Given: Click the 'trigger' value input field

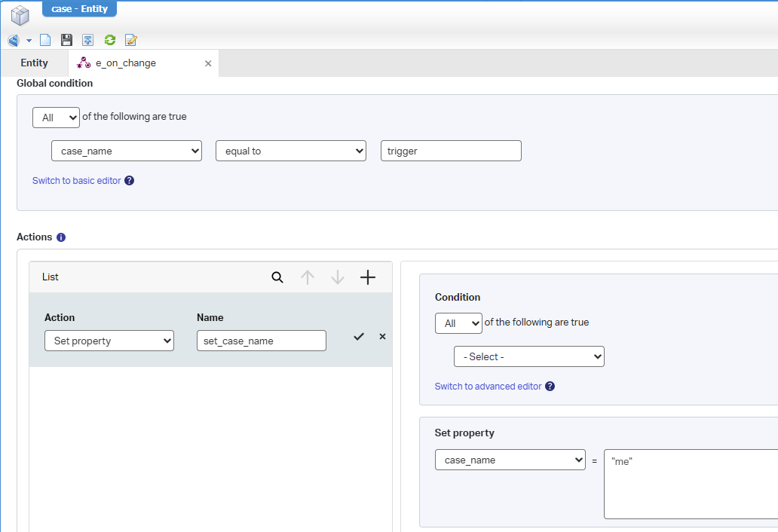Looking at the screenshot, I should [x=451, y=151].
